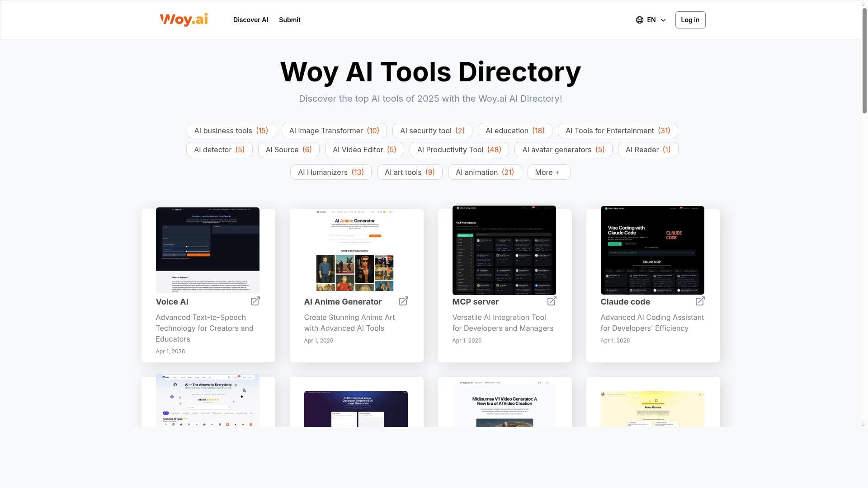
Task: Click the 'Woy AI Tools Directory' heading
Action: [430, 72]
